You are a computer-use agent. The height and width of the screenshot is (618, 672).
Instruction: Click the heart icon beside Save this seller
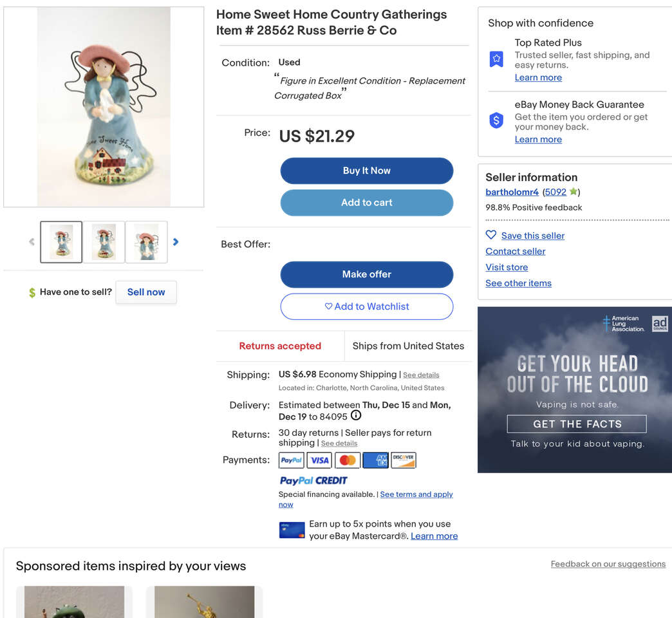pos(491,236)
